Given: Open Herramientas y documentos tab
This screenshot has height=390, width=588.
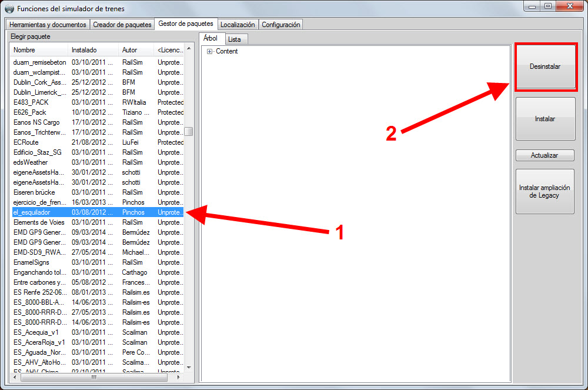Looking at the screenshot, I should click(48, 25).
